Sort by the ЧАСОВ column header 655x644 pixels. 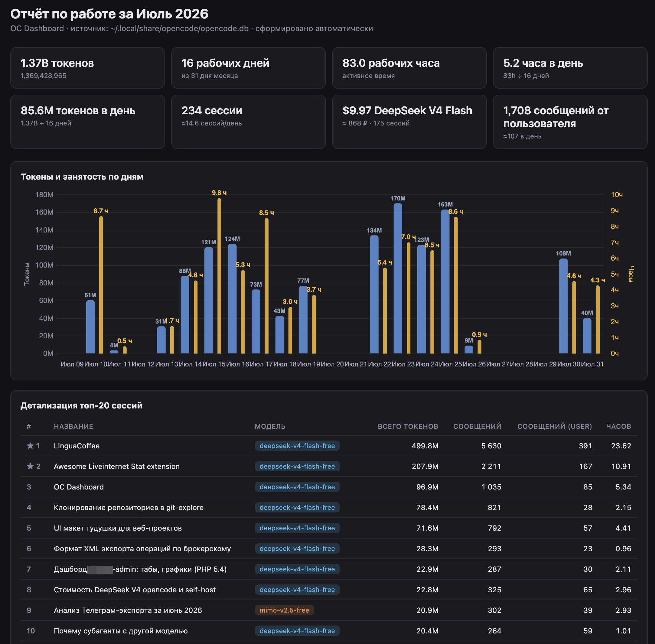[x=618, y=426]
